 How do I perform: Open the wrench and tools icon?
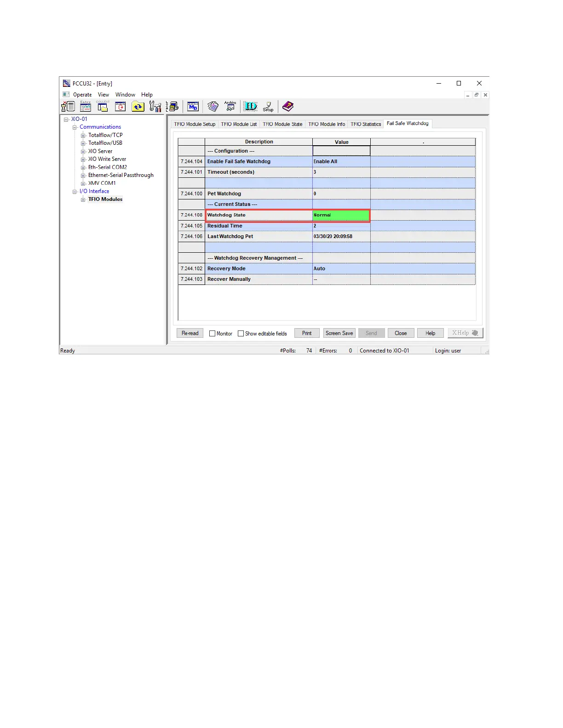(155, 107)
